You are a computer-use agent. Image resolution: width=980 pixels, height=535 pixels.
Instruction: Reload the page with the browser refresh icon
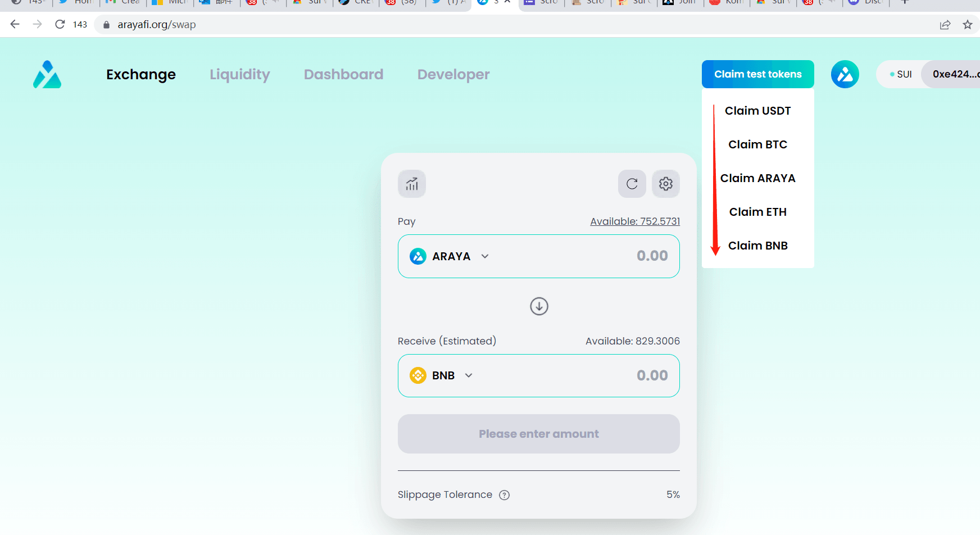60,24
